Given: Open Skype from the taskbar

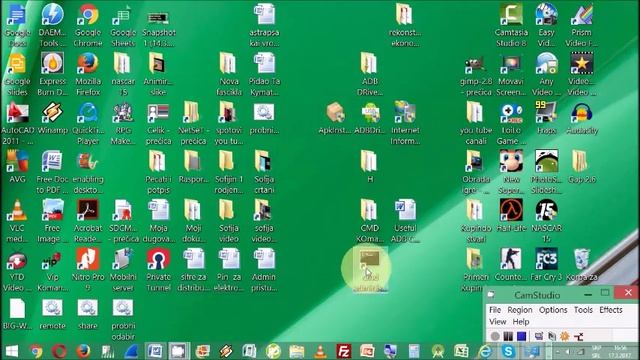Looking at the screenshot, I should [508, 351].
